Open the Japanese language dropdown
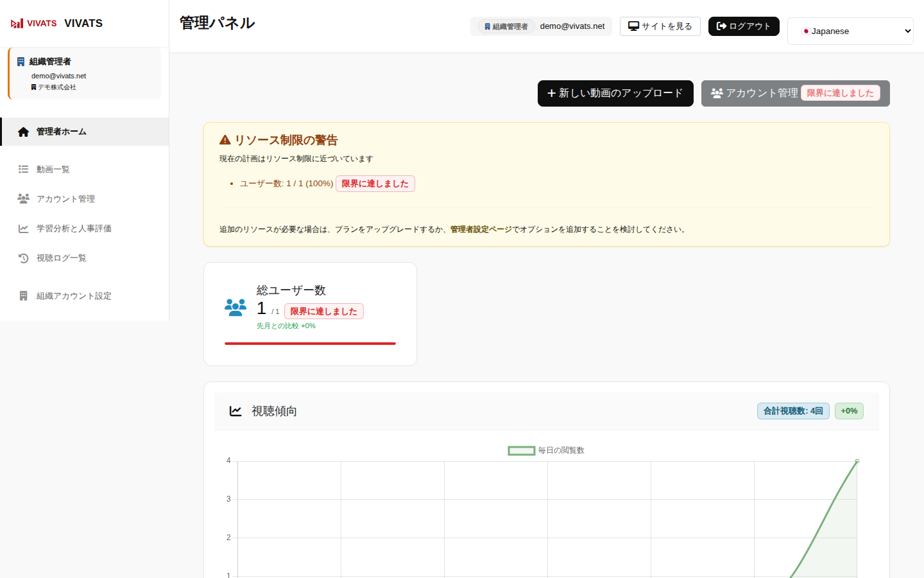 point(850,31)
